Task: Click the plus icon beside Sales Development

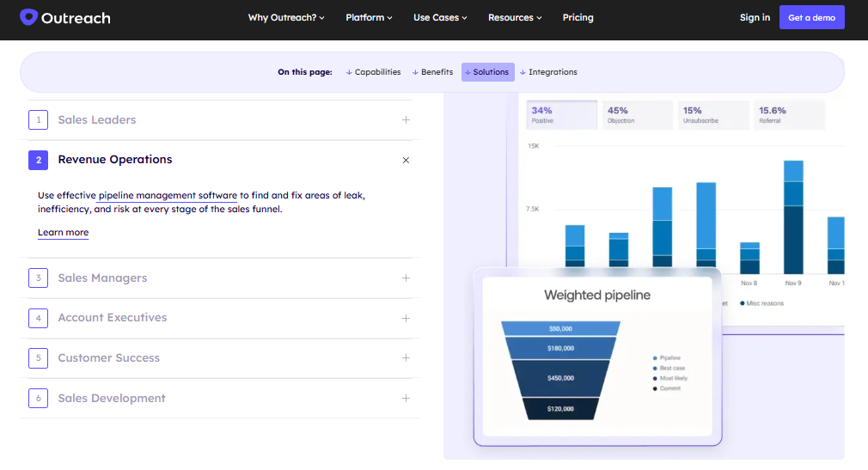Action: click(x=406, y=399)
